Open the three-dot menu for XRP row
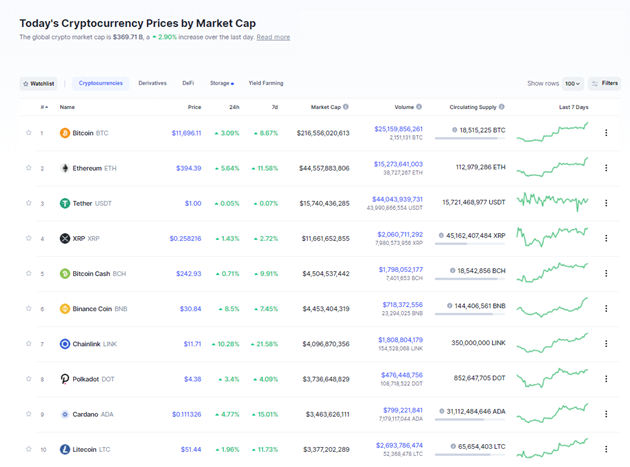This screenshot has width=630, height=467. [606, 238]
